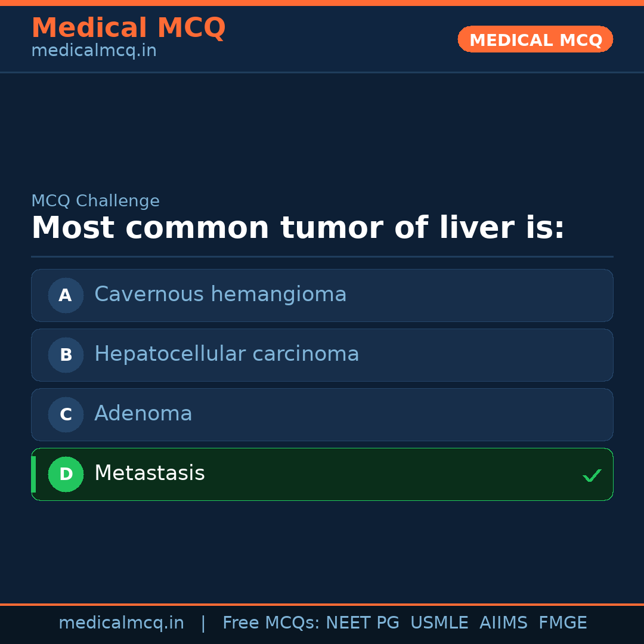Click the orange Medical MCQ logo title
Screen dimensions: 644x644
[128, 28]
